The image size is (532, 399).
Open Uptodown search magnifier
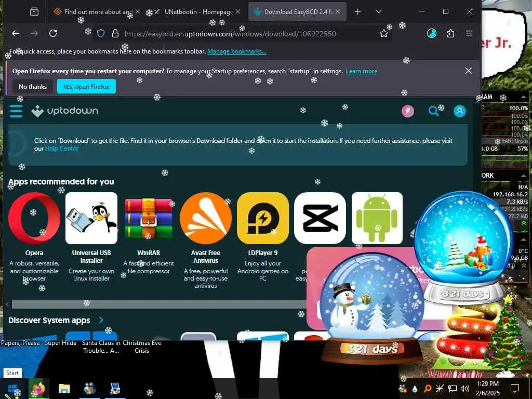(433, 111)
